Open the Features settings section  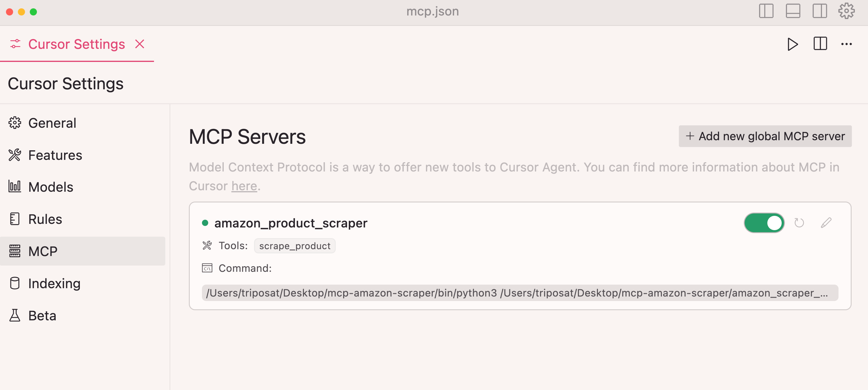click(83, 155)
